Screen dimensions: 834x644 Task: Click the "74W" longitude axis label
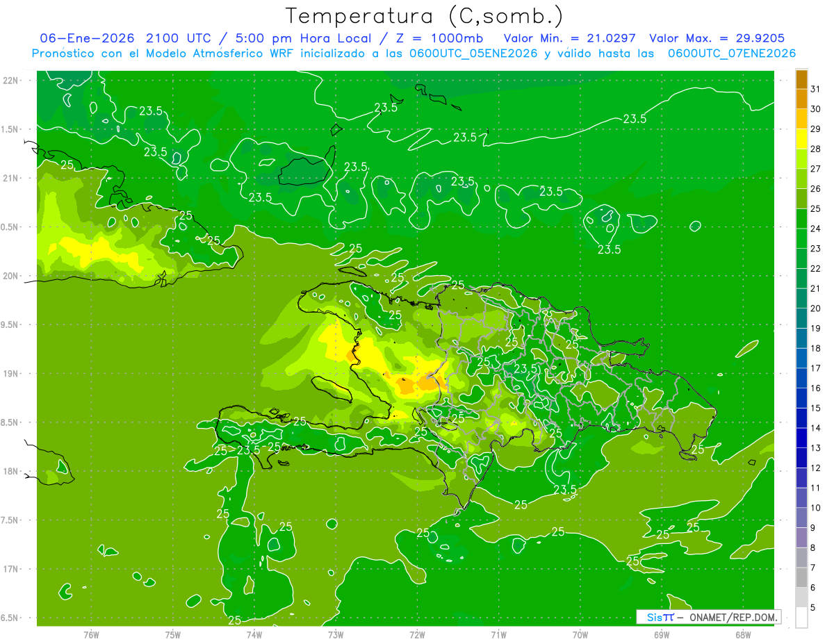254,634
